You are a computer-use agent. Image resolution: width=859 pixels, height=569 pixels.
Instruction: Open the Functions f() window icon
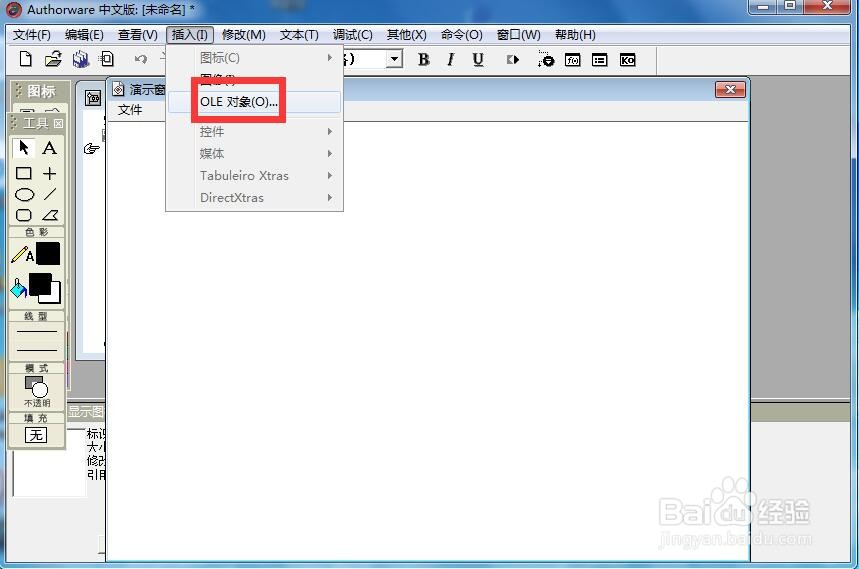572,60
